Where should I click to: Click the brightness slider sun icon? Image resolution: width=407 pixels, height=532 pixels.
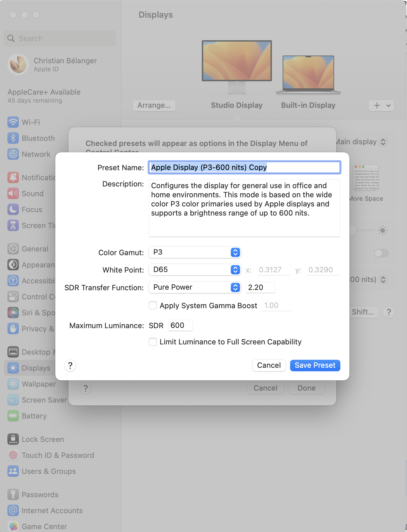[382, 230]
